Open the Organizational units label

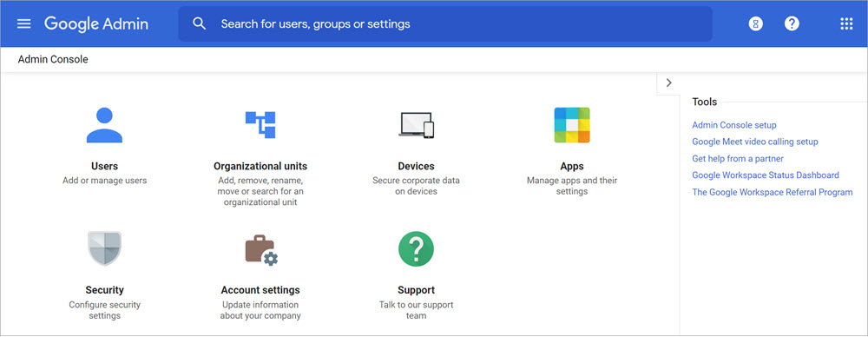[260, 166]
